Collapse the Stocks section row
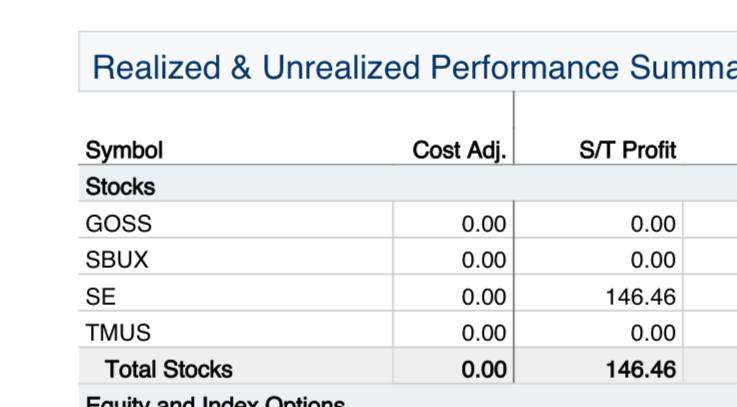The height and width of the screenshot is (407, 737). (x=121, y=187)
